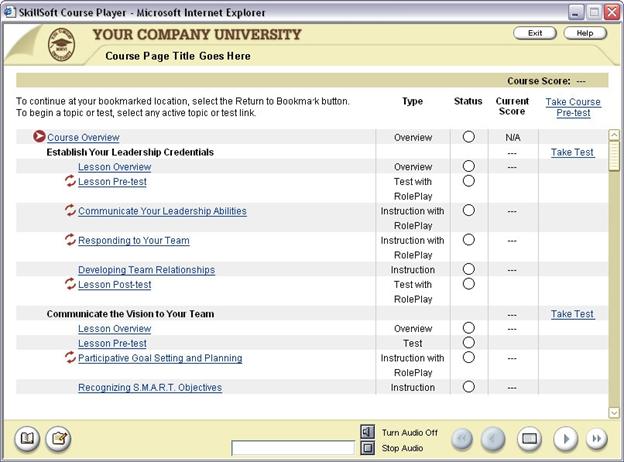Click the empty text field in bottom bar
Viewport: 624px width, 462px height.
pyautogui.click(x=293, y=448)
